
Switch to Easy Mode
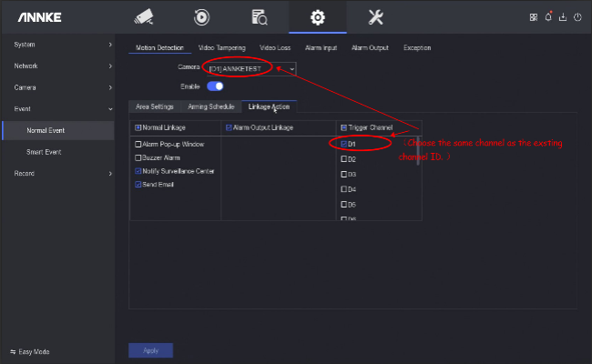(30, 351)
